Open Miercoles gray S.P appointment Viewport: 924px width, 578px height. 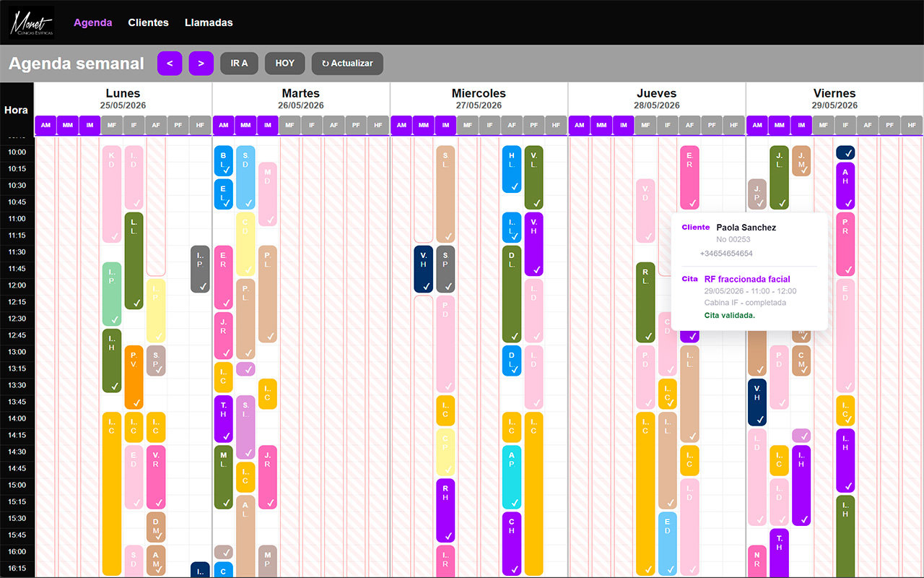click(x=445, y=269)
